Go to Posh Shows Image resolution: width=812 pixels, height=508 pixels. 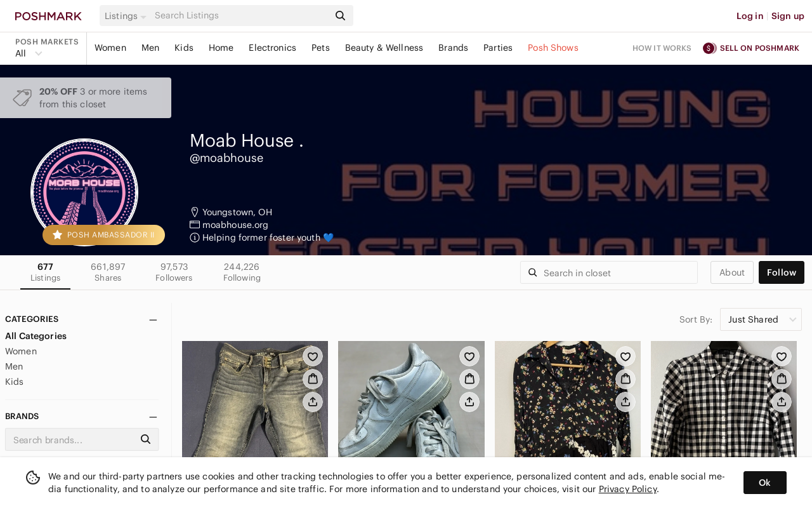[553, 48]
